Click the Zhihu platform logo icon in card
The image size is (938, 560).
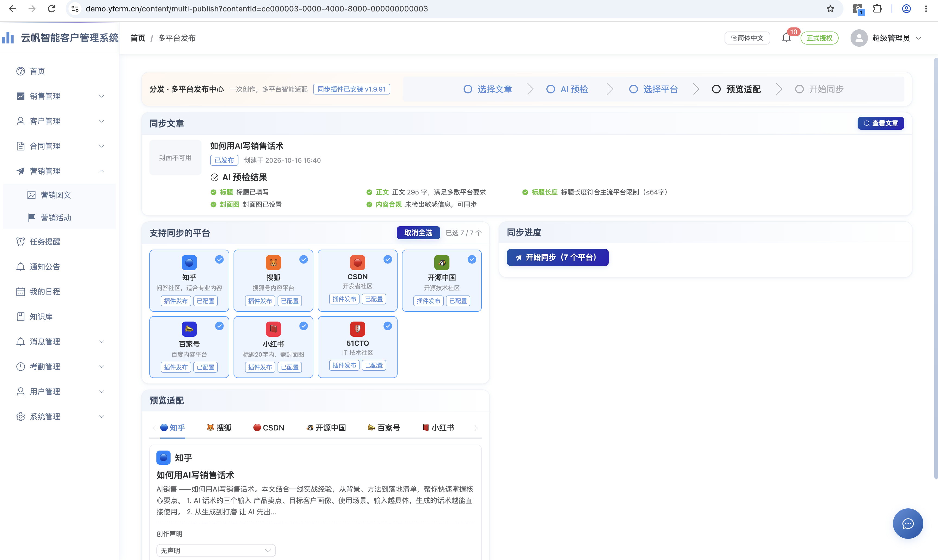189,262
